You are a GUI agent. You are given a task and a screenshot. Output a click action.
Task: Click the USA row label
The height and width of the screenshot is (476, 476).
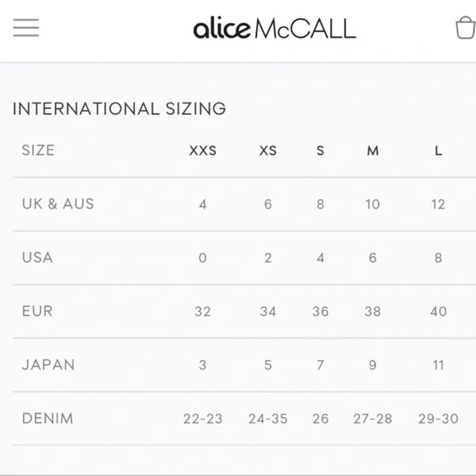38,258
